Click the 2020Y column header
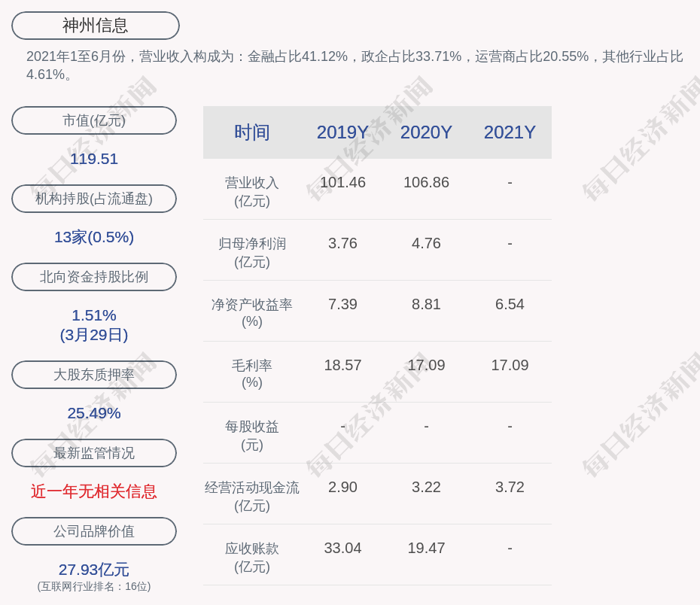 pos(426,132)
